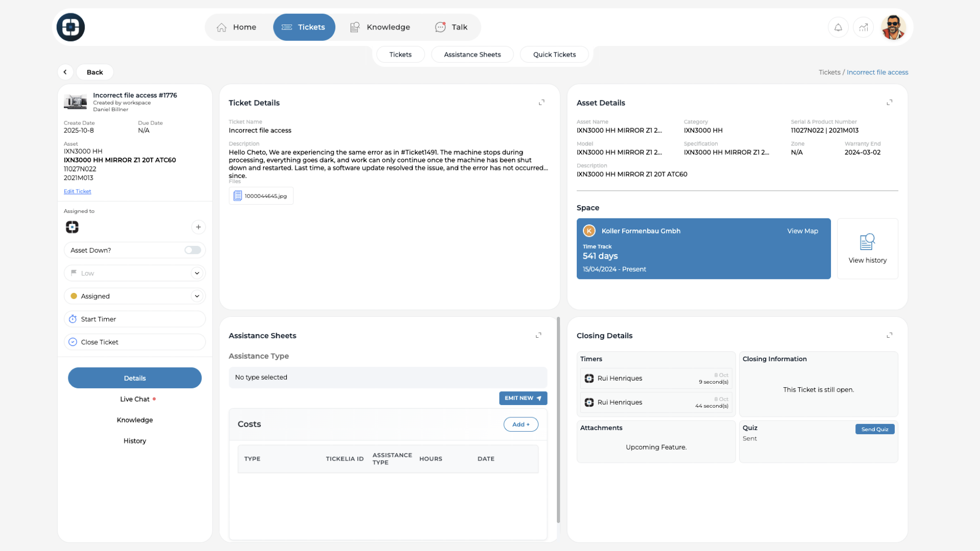The width and height of the screenshot is (980, 551).
Task: Open the 1000044645.jpg file attachment
Action: 261,196
